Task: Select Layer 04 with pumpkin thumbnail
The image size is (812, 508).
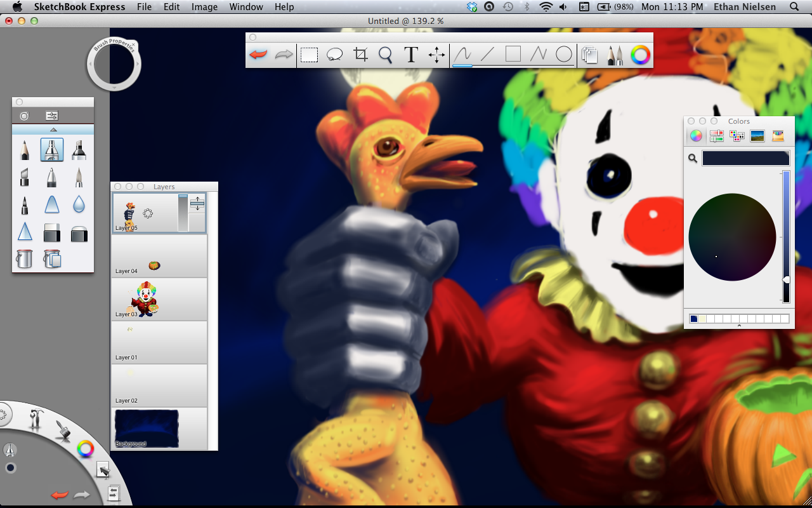Action: click(x=159, y=256)
